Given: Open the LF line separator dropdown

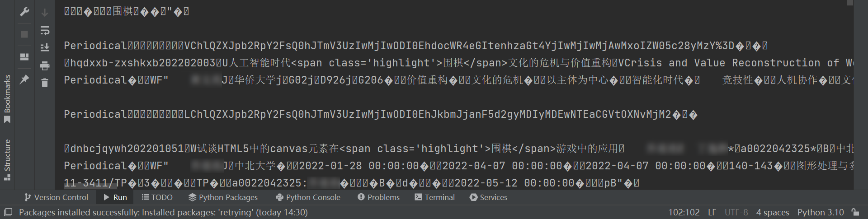Looking at the screenshot, I should point(712,212).
